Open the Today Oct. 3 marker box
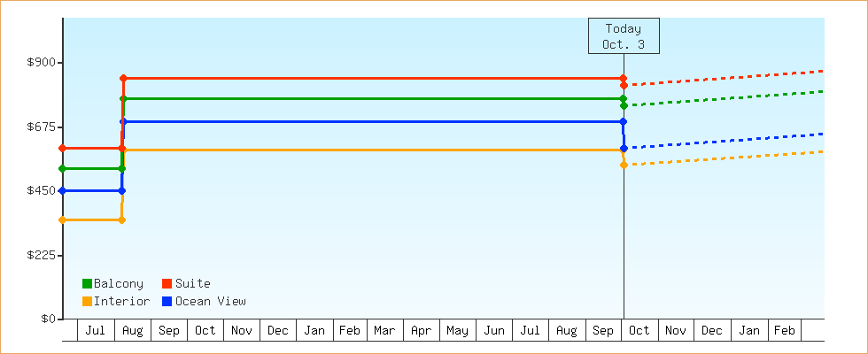The height and width of the screenshot is (354, 868). 624,36
